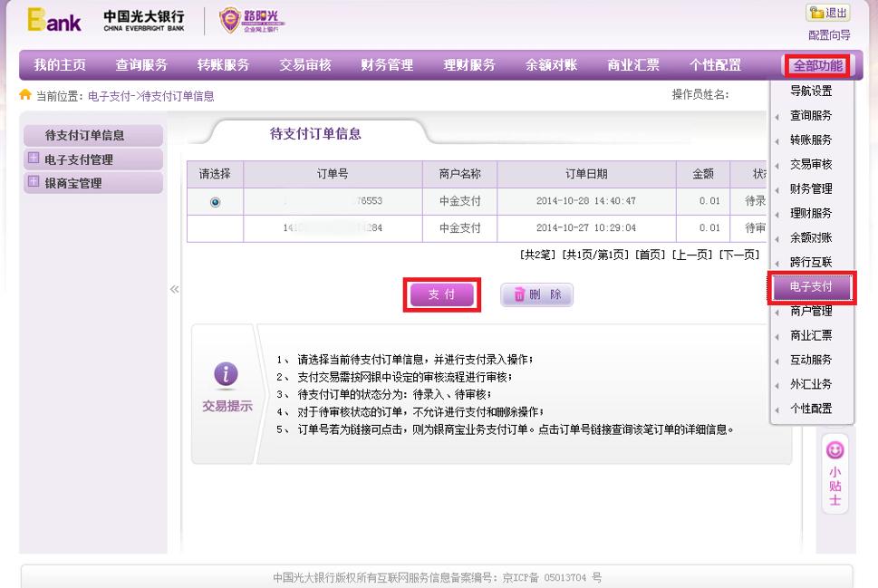Click the 支付 button
Viewport: 878px width, 588px height.
click(x=441, y=294)
